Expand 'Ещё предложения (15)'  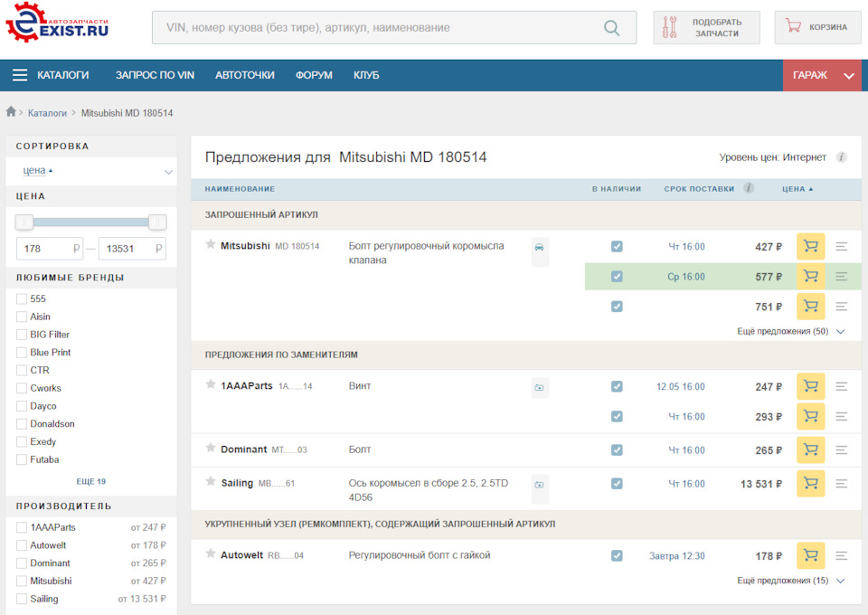[x=790, y=580]
